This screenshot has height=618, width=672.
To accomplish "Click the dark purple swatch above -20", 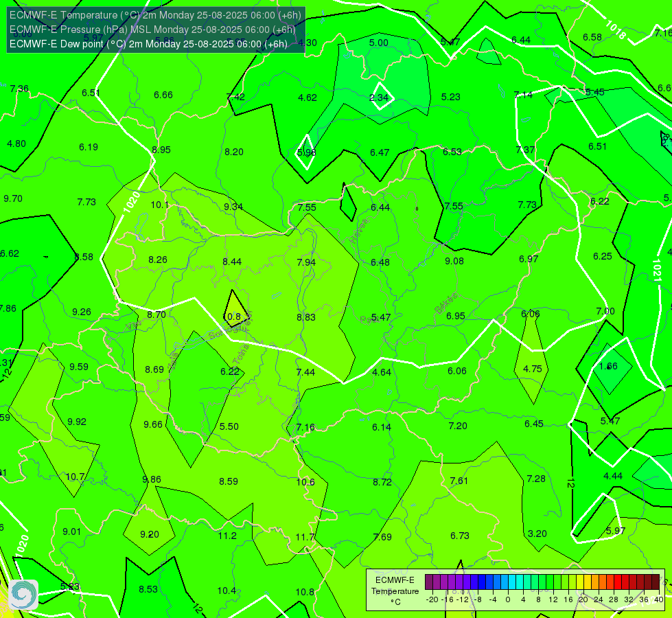I will tap(429, 582).
